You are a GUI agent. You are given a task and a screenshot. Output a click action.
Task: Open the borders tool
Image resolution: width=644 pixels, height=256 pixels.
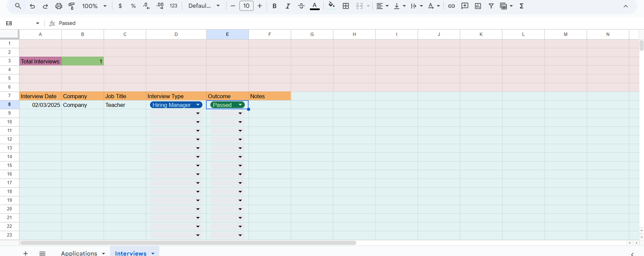click(346, 6)
